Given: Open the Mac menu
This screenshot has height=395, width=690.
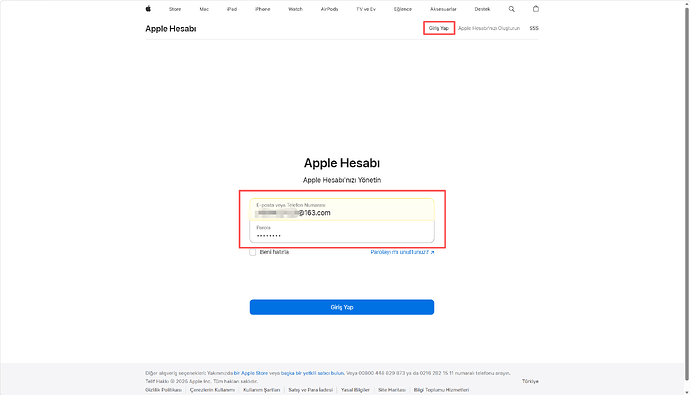Looking at the screenshot, I should pyautogui.click(x=204, y=9).
